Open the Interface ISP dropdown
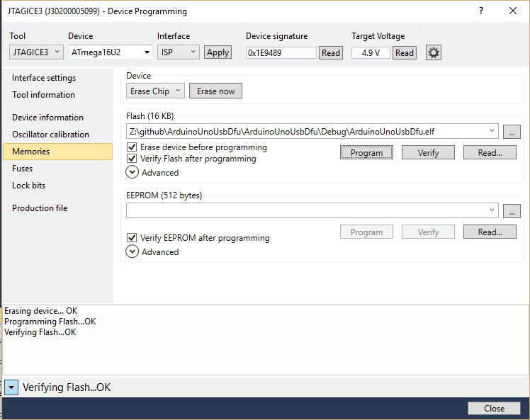Screen dimensions: 530x420 pyautogui.click(x=178, y=52)
